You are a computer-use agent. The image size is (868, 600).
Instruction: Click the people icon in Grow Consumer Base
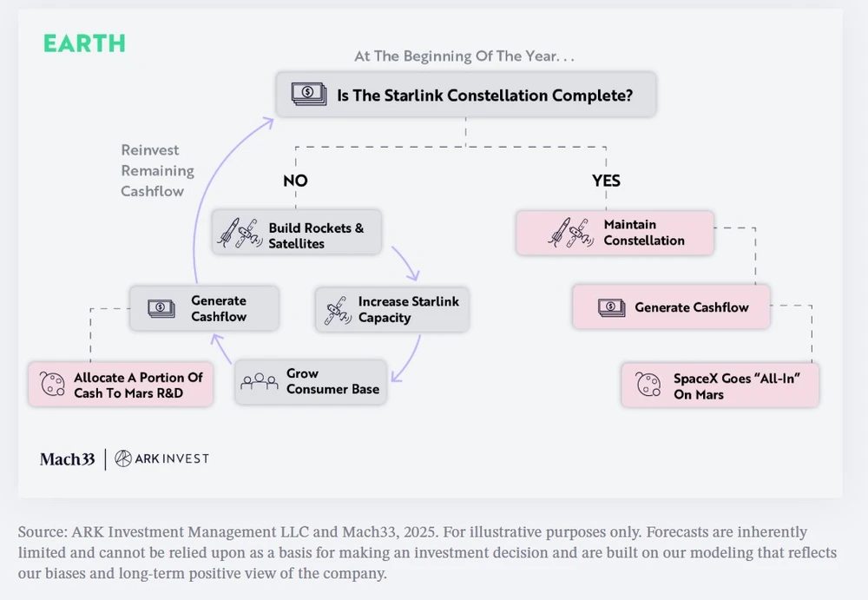tap(259, 381)
